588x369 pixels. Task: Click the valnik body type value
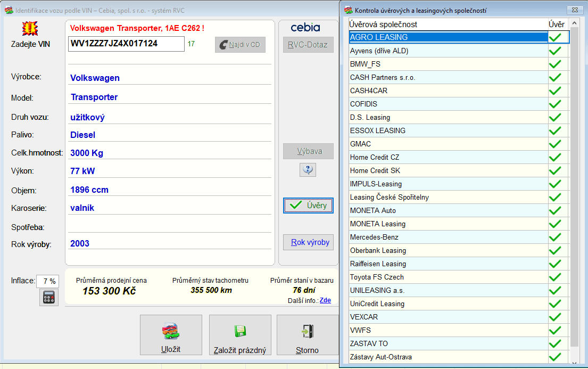[x=82, y=208]
